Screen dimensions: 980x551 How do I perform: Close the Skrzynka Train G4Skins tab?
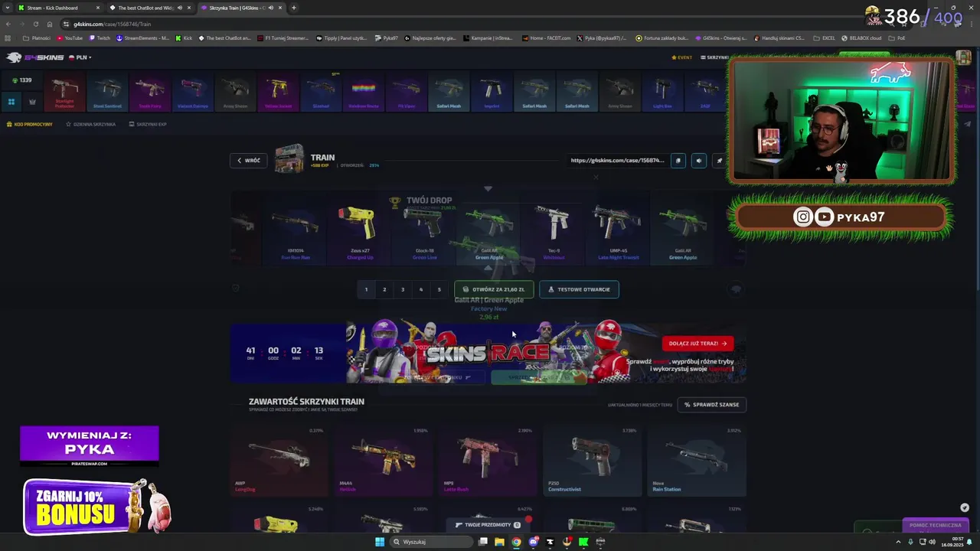click(x=280, y=8)
